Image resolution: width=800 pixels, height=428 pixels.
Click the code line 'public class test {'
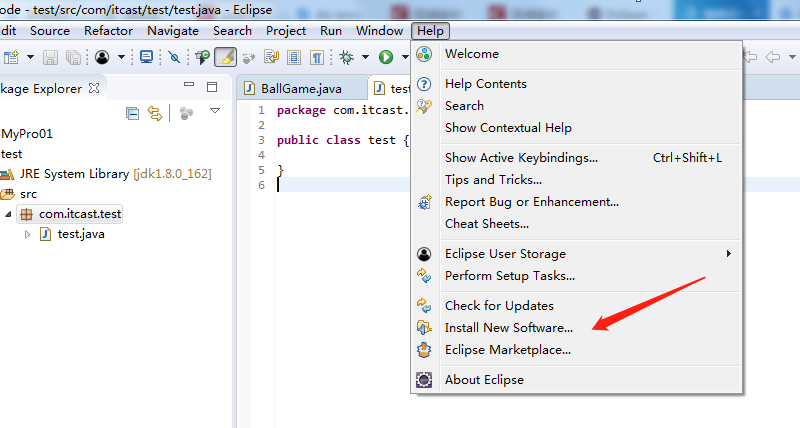click(343, 140)
